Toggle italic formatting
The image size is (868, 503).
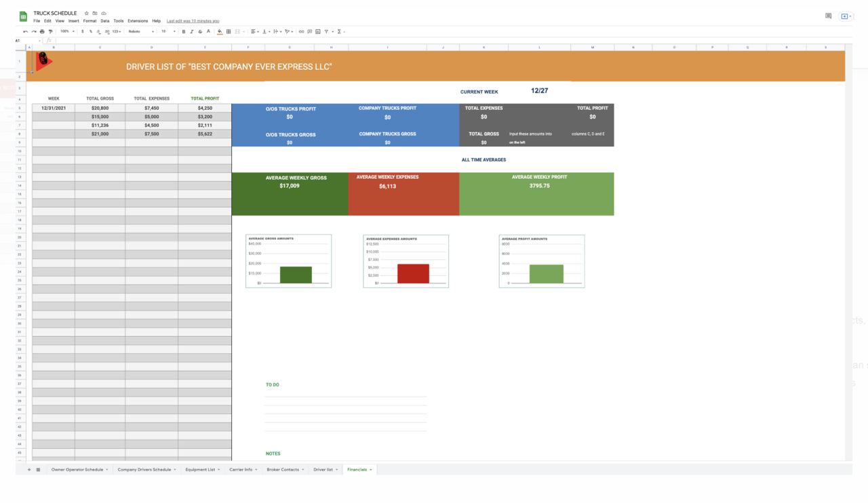pos(192,31)
